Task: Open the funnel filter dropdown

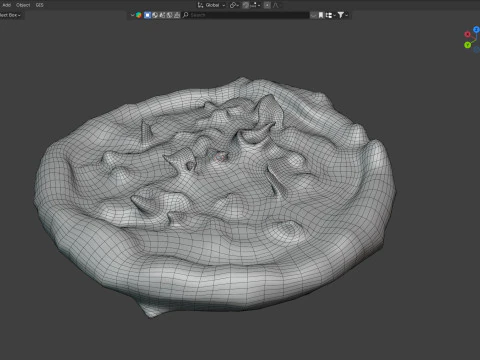Action: point(342,15)
